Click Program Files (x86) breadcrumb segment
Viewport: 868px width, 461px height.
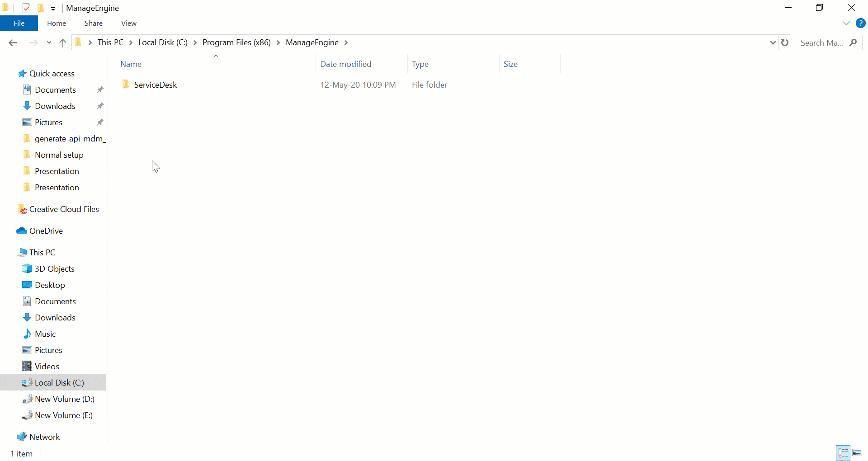pyautogui.click(x=236, y=42)
